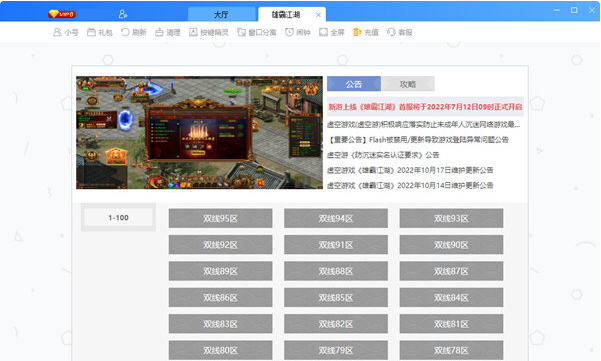Join server 双线79区

pos(336,350)
